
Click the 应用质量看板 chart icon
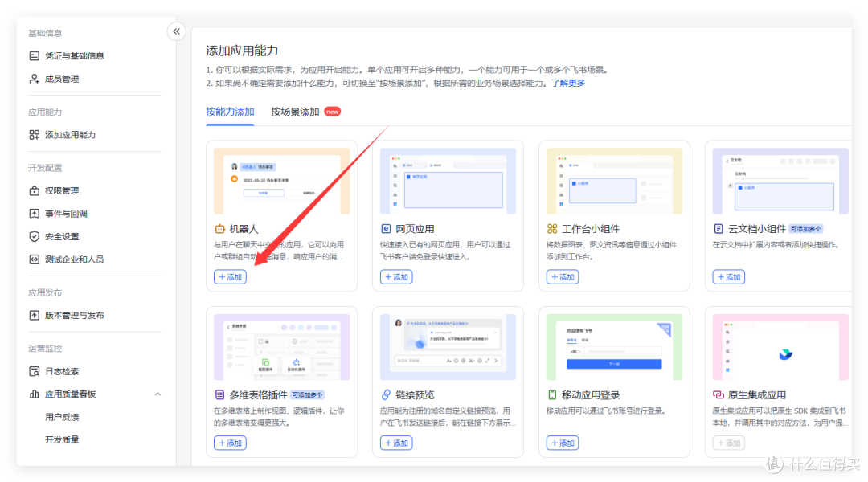coord(35,394)
